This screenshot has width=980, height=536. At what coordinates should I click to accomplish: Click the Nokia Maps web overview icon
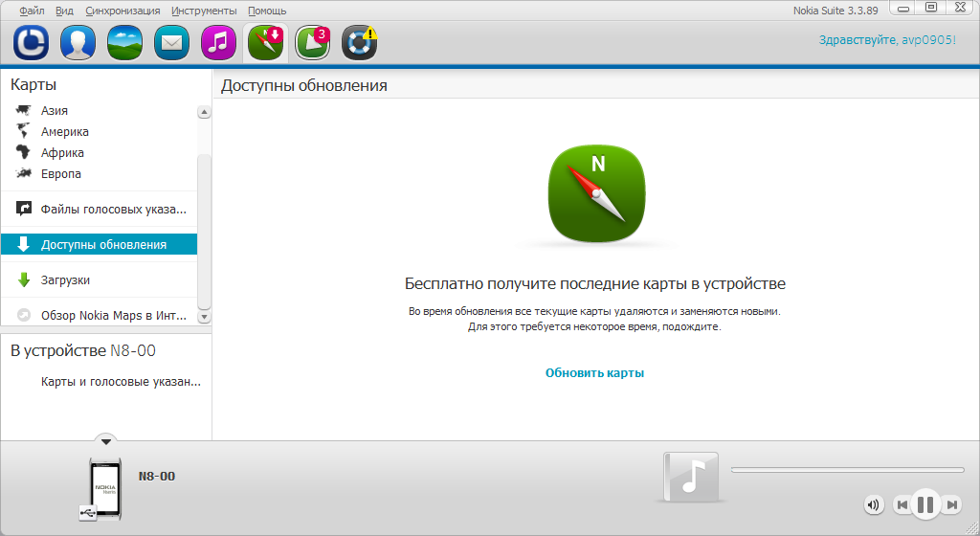24,315
